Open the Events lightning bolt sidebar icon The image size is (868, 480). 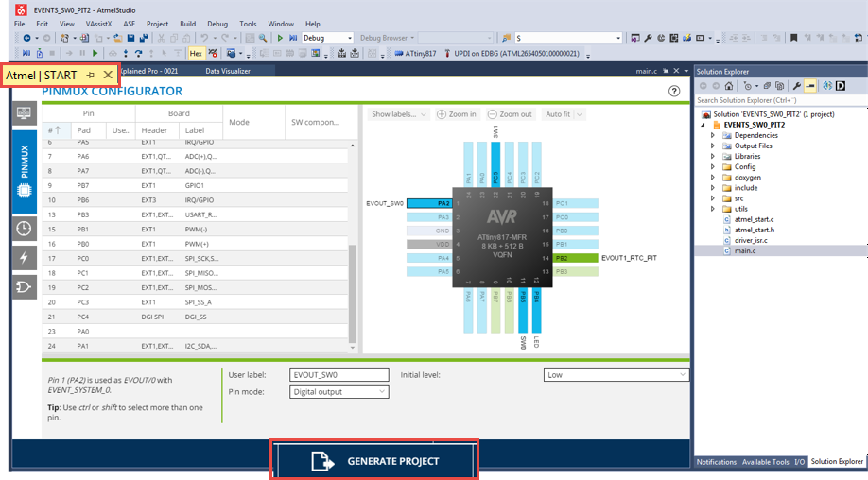pos(24,258)
